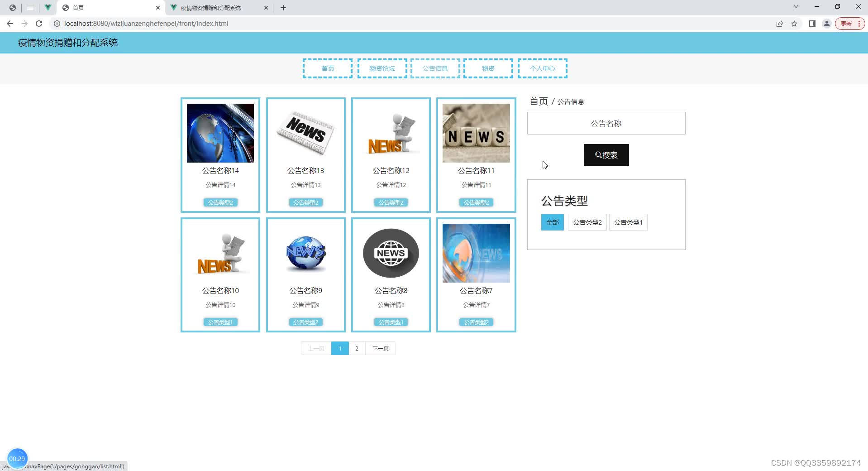This screenshot has width=868, height=471.
Task: Open browser side panel icon
Action: 812,24
